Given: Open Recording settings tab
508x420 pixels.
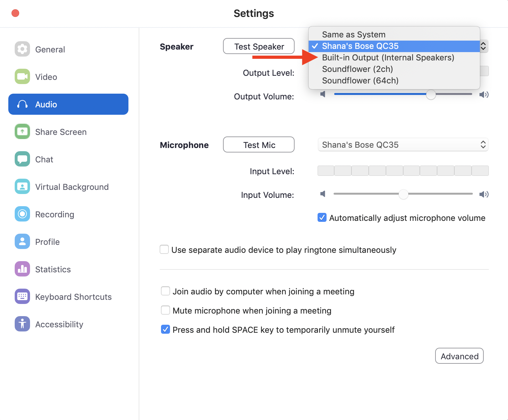Looking at the screenshot, I should click(68, 214).
